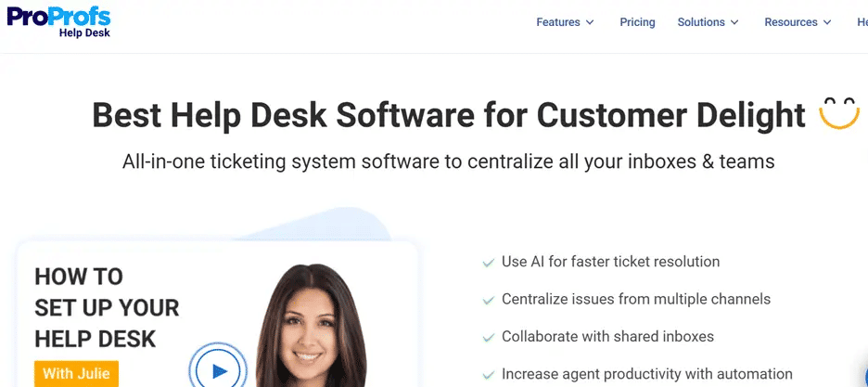Click checkmark beside 'Centralize issues from multiple channels'
This screenshot has height=387, width=868.
488,300
